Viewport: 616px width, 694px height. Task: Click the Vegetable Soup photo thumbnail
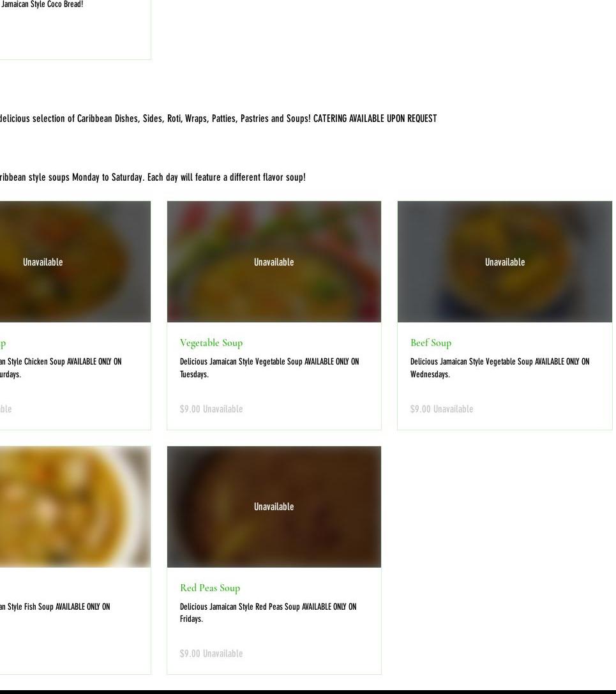click(x=274, y=262)
